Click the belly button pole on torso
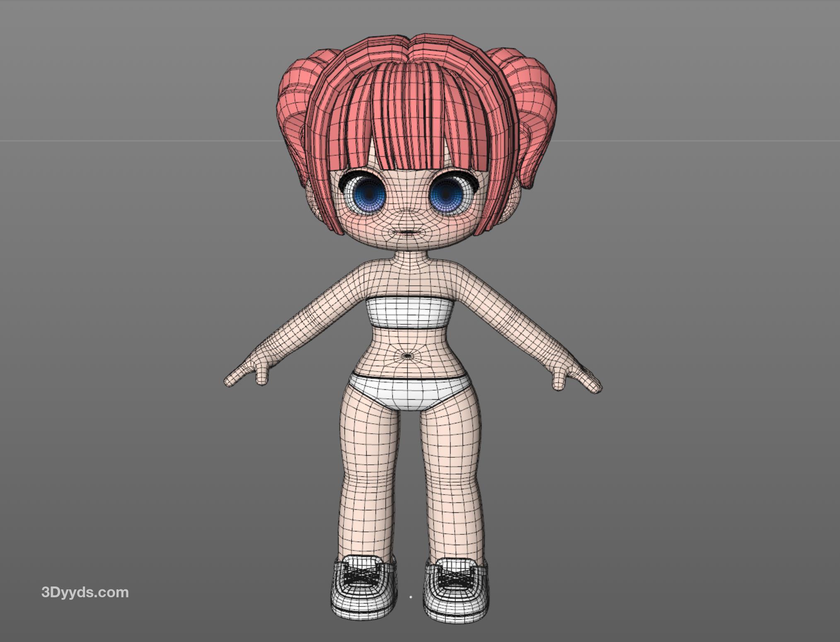 click(x=407, y=355)
